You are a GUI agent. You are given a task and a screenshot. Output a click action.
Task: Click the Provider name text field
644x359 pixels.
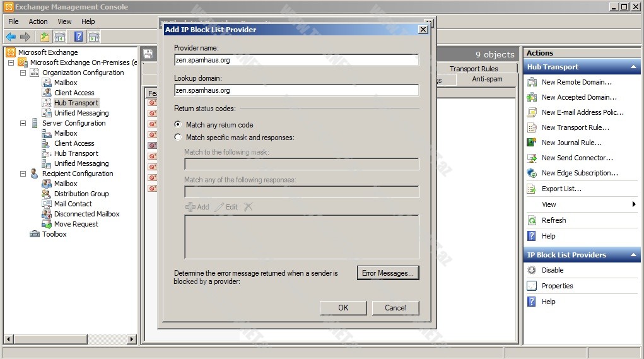click(x=296, y=61)
